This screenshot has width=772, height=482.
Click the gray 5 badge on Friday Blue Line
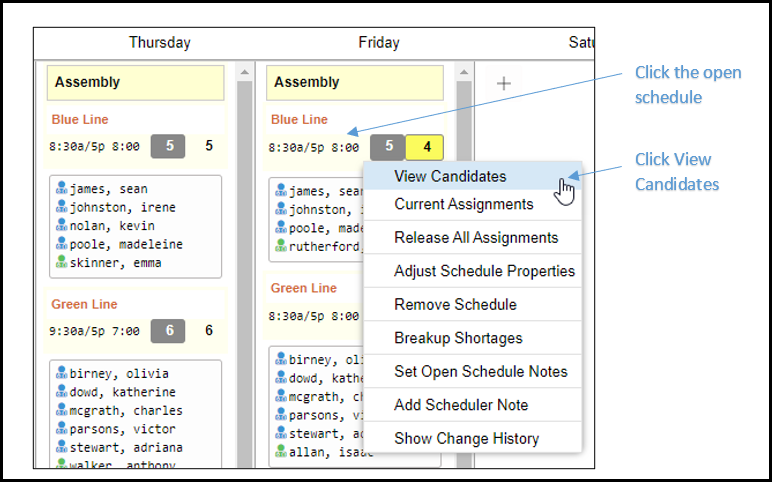pos(387,147)
